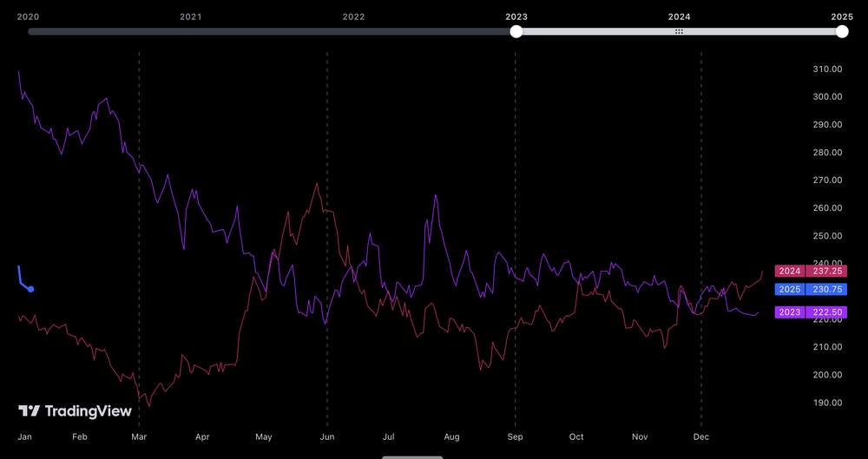Click the 310.00 price axis label

click(x=826, y=69)
